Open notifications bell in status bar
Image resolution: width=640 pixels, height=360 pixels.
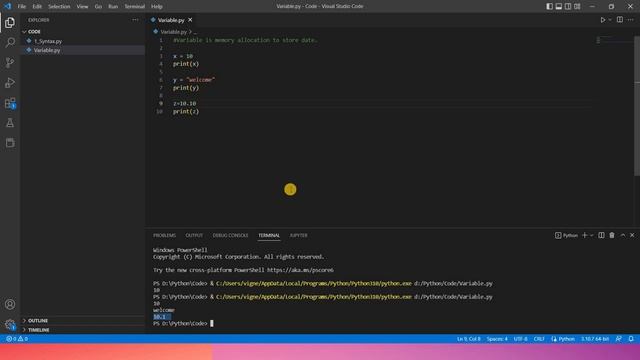click(631, 339)
